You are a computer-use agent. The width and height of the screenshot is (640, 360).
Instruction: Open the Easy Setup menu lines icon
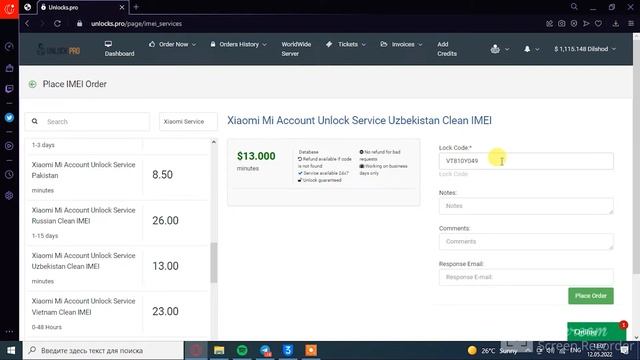pyautogui.click(x=631, y=24)
